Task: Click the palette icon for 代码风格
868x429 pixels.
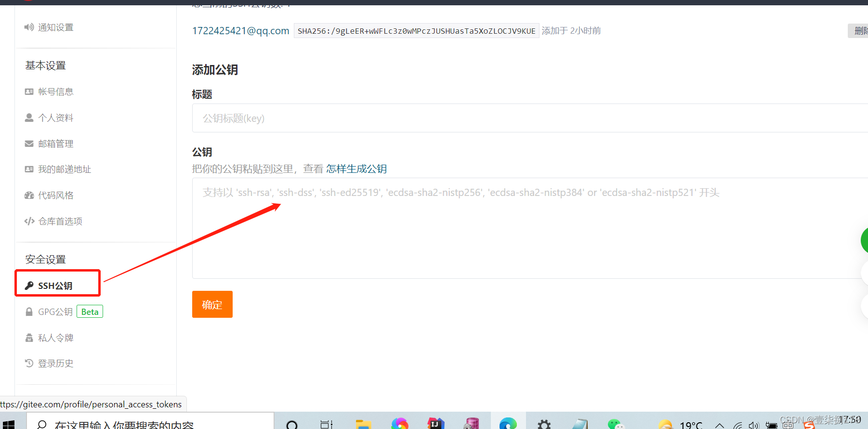Action: click(x=29, y=195)
